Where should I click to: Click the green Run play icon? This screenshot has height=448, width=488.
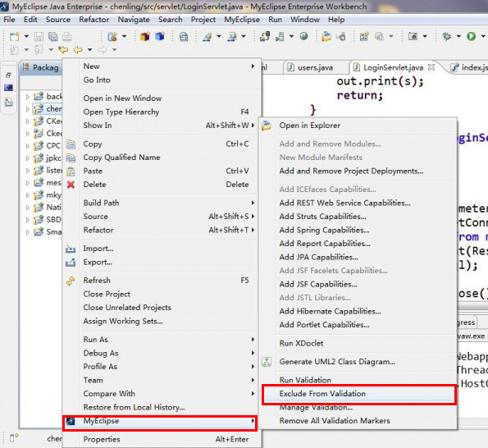pyautogui.click(x=471, y=37)
